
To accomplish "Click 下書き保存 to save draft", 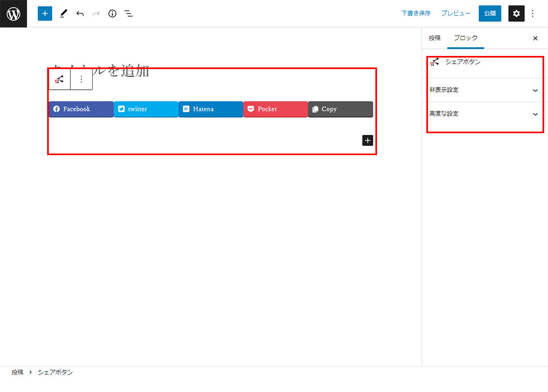I will pos(416,14).
